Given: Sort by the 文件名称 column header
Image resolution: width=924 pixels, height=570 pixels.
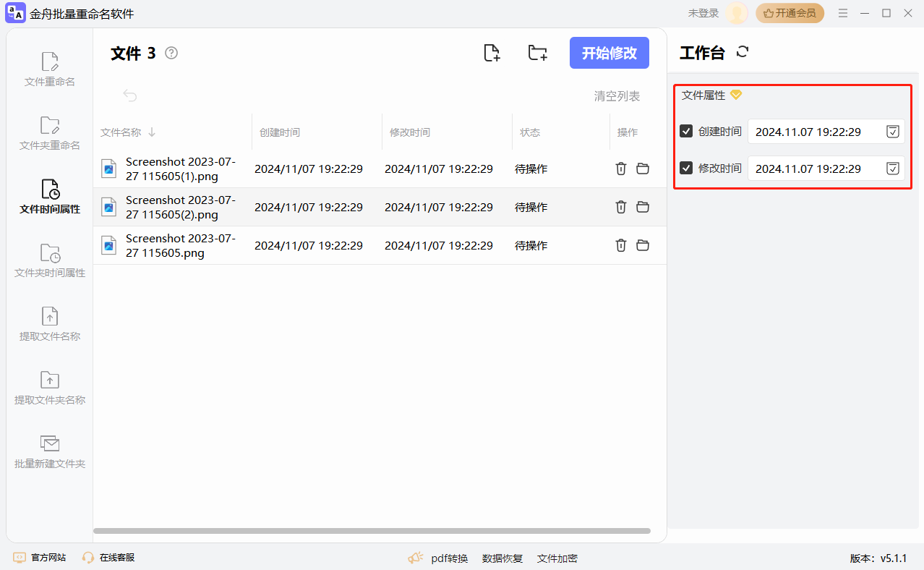Looking at the screenshot, I should tap(128, 132).
